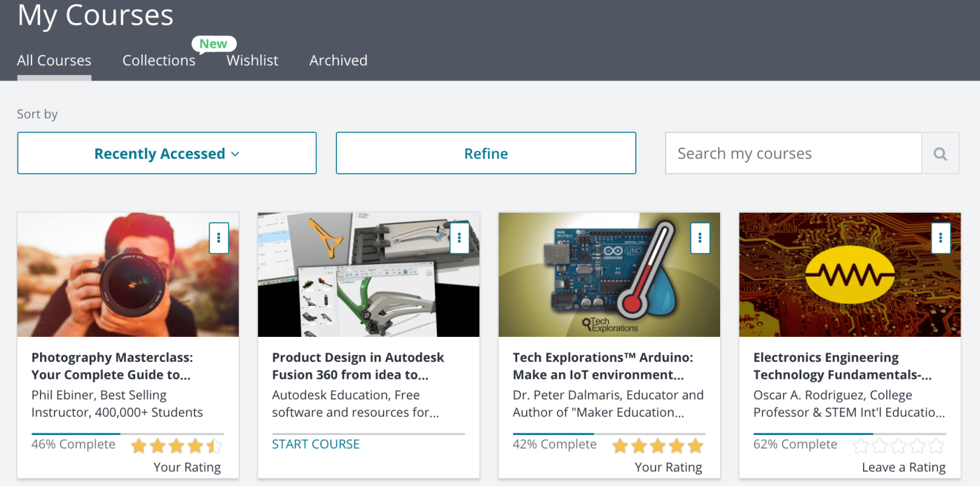This screenshot has width=980, height=486.
Task: Select the All Courses tab
Action: (x=54, y=61)
